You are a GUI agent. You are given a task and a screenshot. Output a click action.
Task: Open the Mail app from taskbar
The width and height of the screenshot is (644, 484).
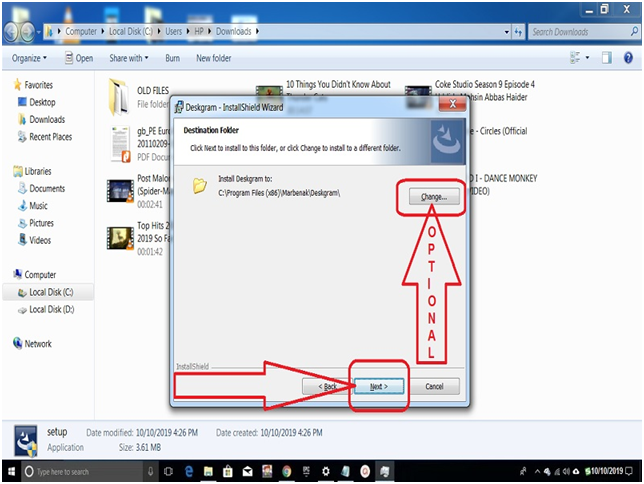tap(247, 472)
